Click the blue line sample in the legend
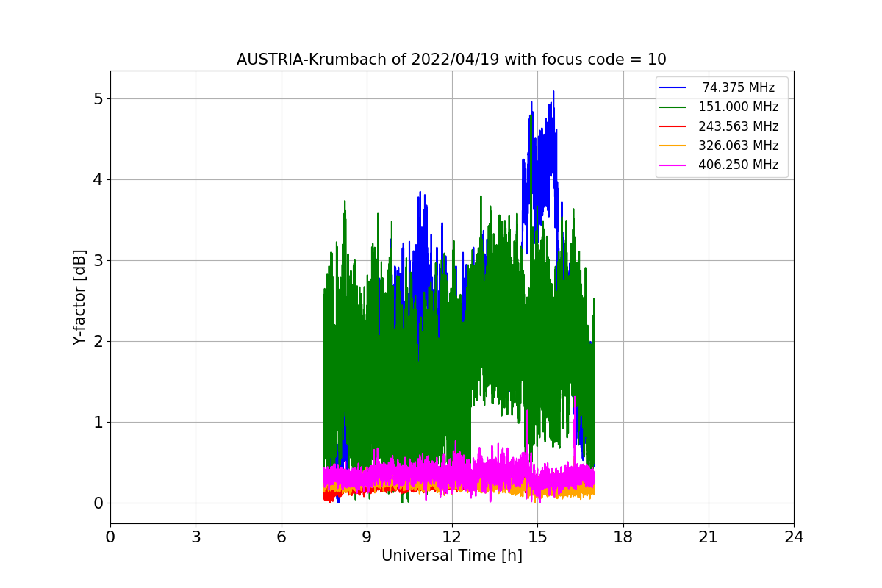882x588 pixels. (x=673, y=87)
